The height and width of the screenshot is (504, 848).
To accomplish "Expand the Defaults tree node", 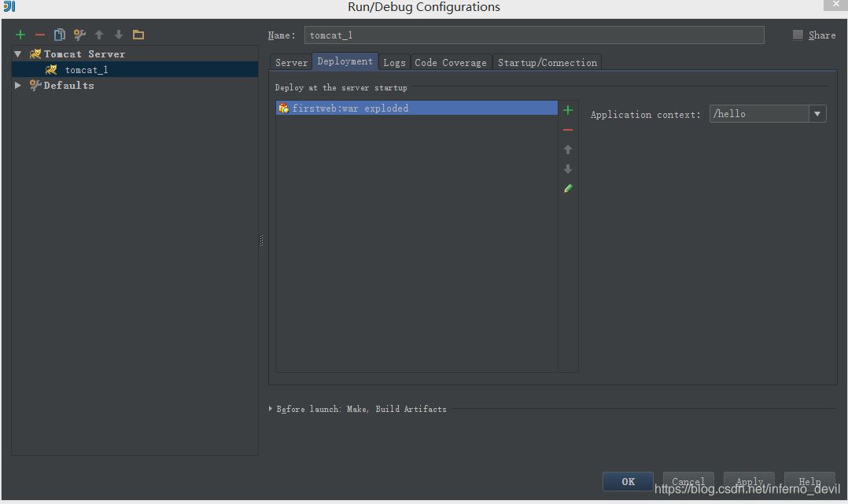I will 18,85.
